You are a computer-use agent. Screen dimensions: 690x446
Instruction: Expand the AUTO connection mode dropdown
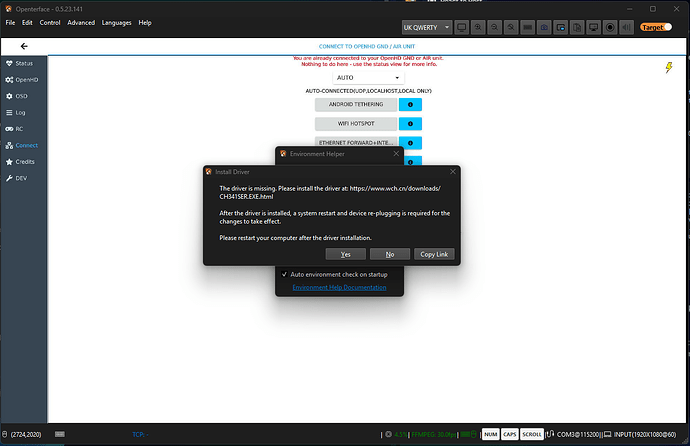[368, 78]
